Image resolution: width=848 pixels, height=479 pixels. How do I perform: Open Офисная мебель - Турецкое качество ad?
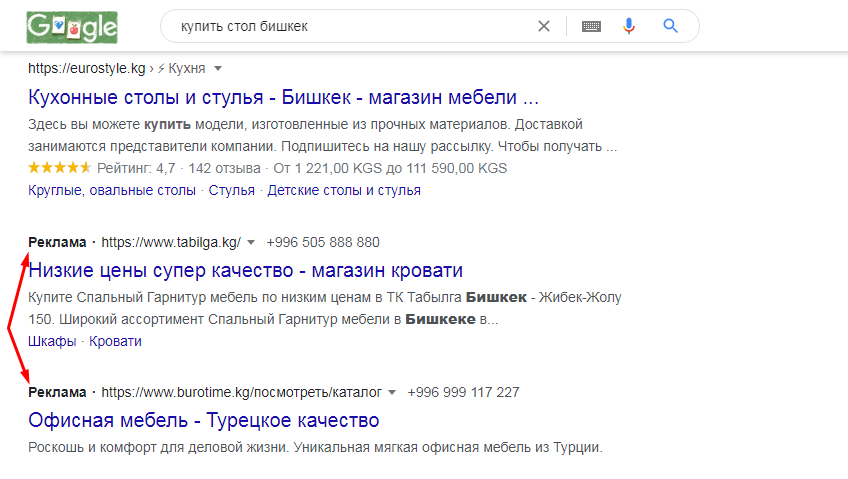point(204,420)
